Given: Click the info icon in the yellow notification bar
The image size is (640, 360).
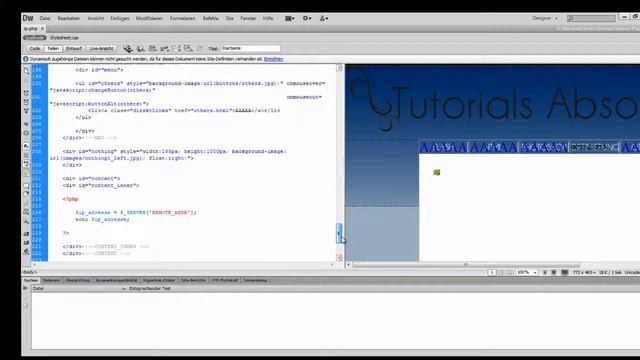Looking at the screenshot, I should (x=26, y=59).
